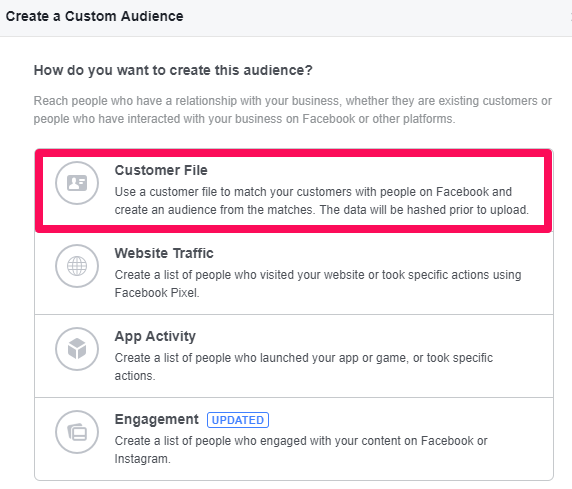572x489 pixels.
Task: Open the Engagement heading
Action: click(156, 420)
